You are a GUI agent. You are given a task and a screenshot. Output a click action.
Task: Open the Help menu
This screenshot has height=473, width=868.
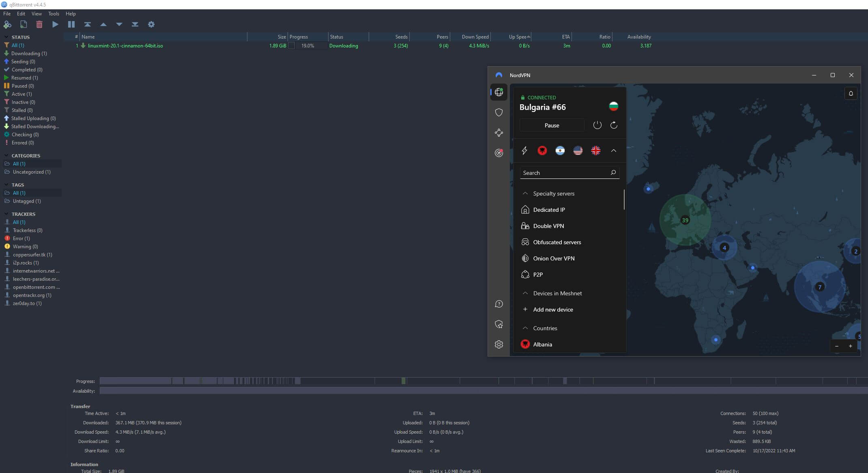tap(71, 14)
